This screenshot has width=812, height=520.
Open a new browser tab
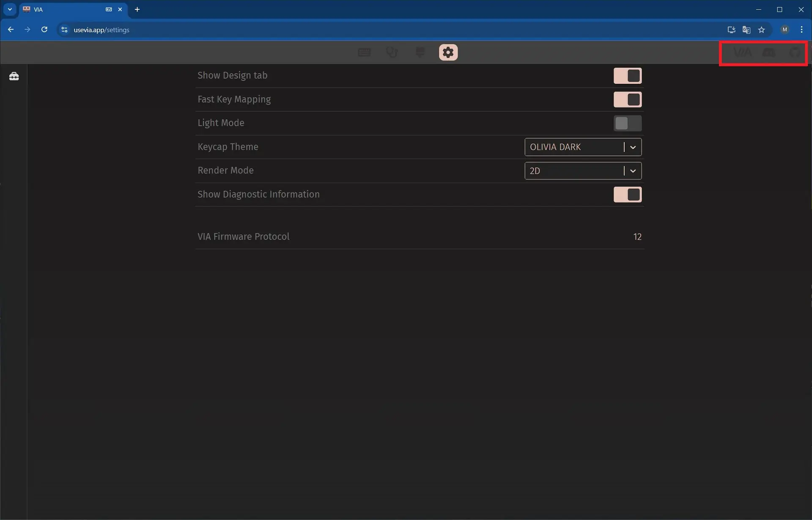pos(137,9)
